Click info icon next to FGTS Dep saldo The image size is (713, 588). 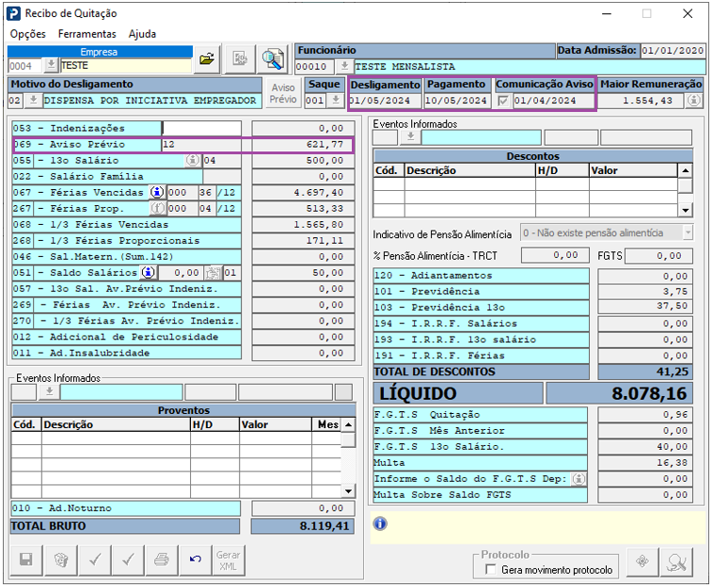(579, 479)
